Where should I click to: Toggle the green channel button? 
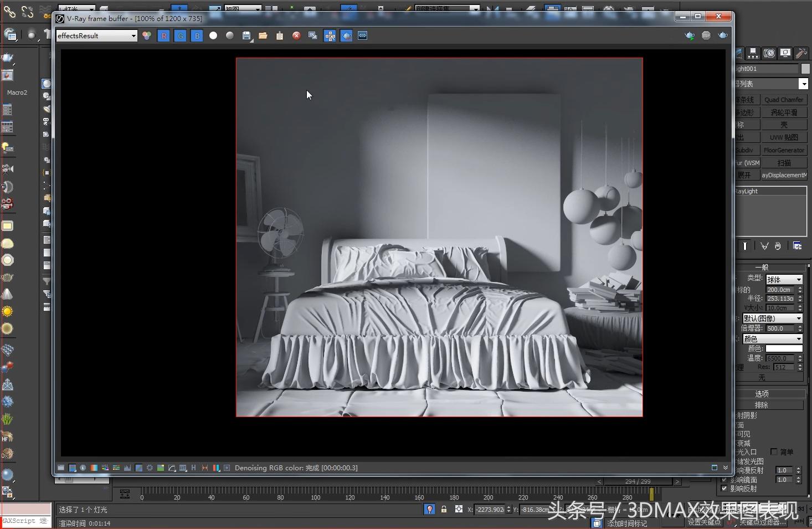pyautogui.click(x=180, y=36)
